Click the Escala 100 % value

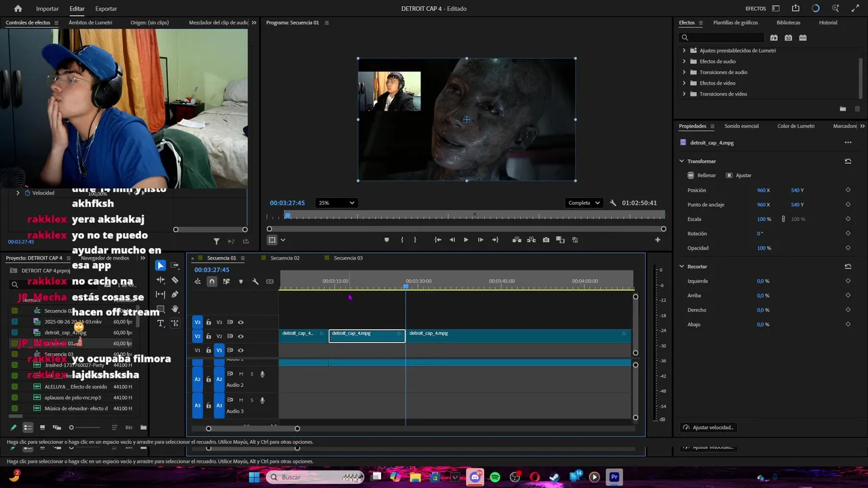point(764,220)
